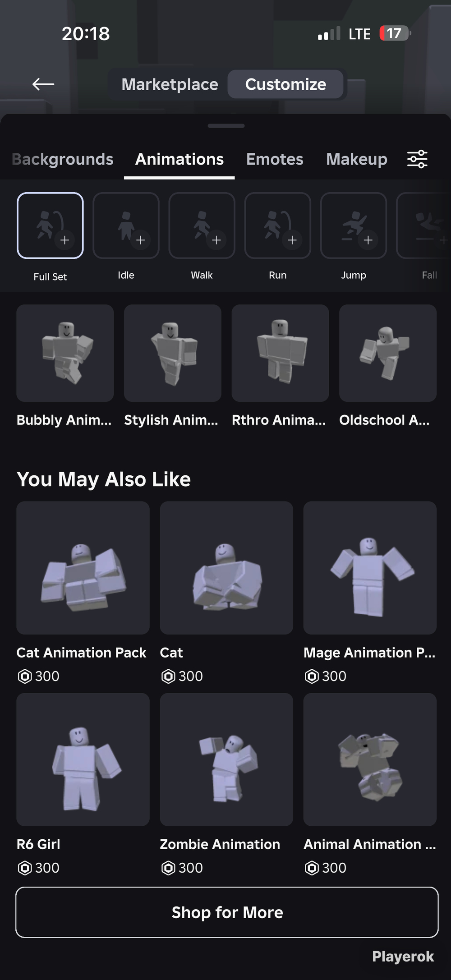Tap the sheet drag handle bar
451x980 pixels.
point(226,126)
